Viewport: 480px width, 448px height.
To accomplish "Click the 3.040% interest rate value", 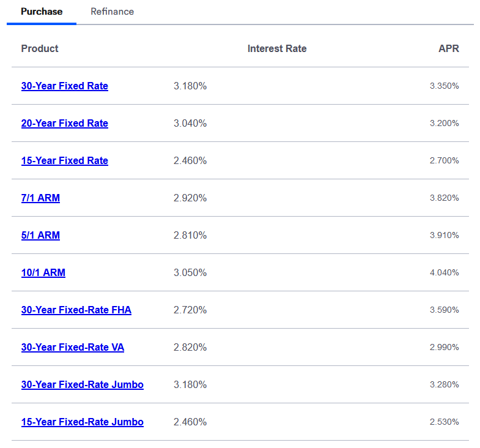I will click(190, 123).
